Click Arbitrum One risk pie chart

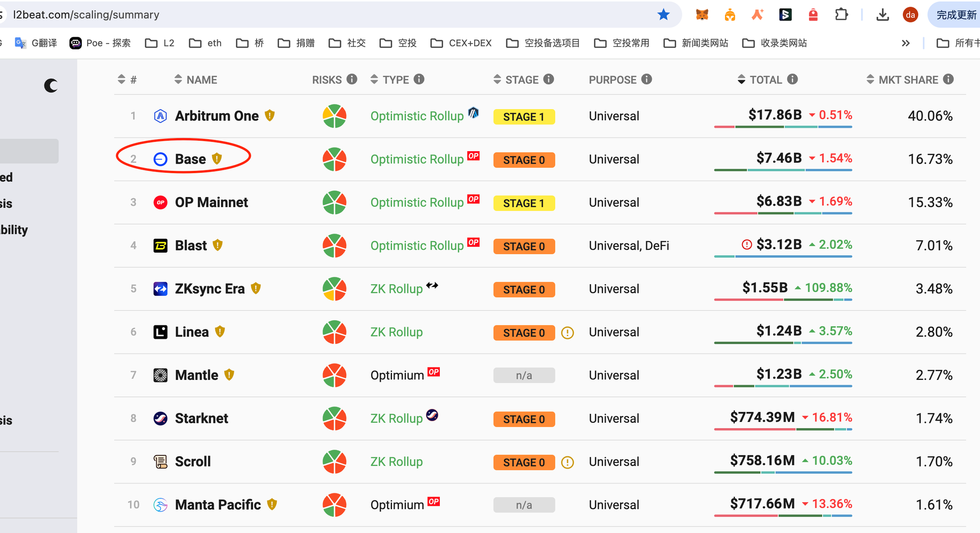[x=334, y=116]
